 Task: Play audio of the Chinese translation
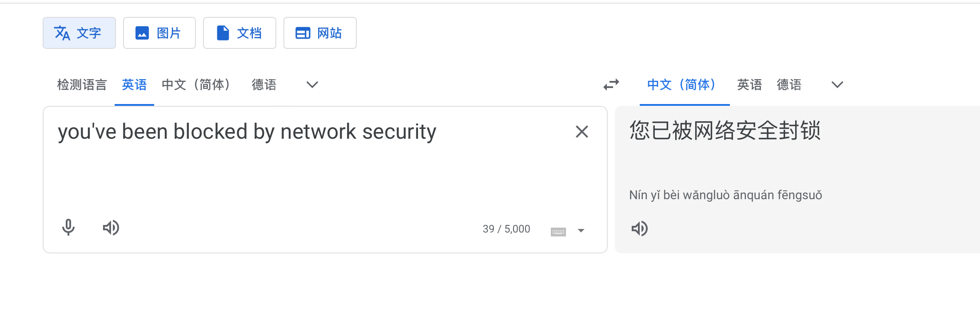pyautogui.click(x=640, y=229)
